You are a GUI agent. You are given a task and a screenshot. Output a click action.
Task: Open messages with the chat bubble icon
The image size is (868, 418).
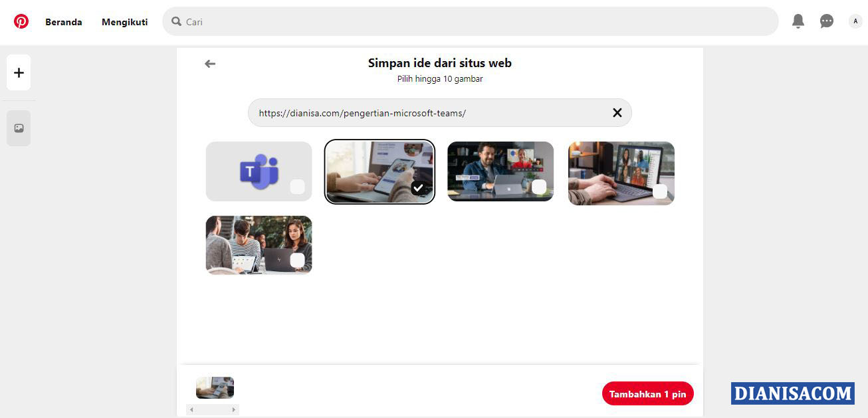point(826,21)
